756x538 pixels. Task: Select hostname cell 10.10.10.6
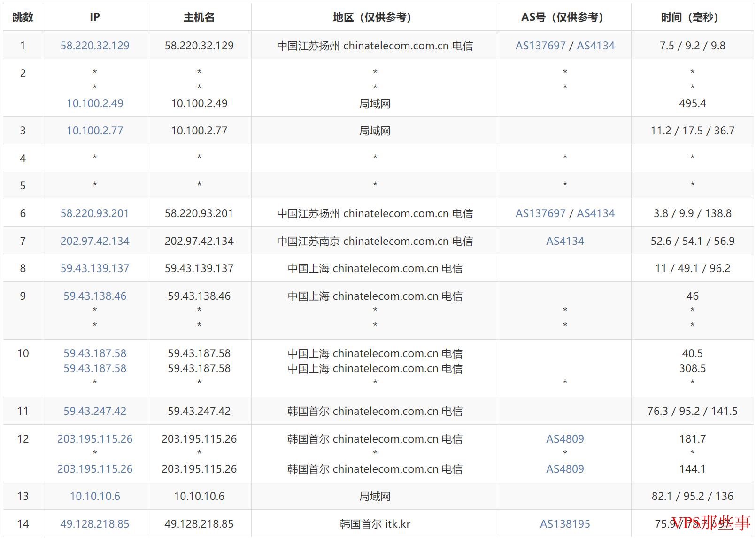point(199,496)
